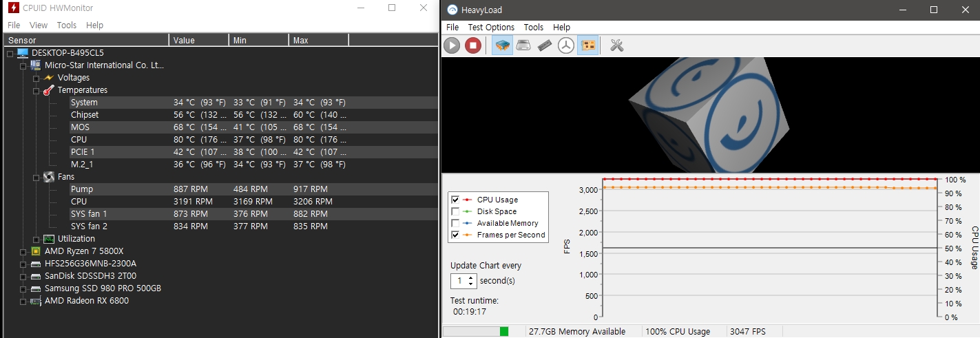Click the Max column header
This screenshot has height=338, width=980.
coord(318,40)
